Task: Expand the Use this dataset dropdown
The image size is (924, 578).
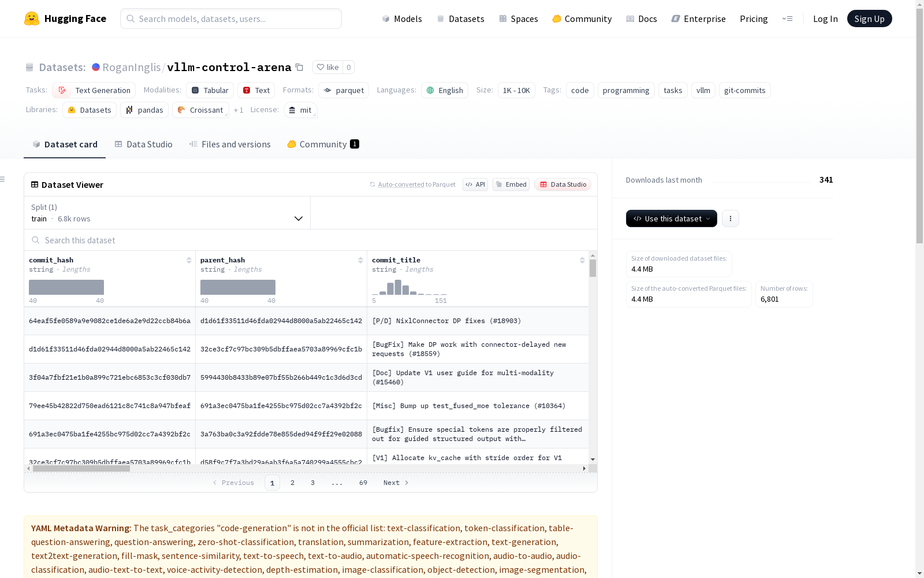Action: [672, 218]
